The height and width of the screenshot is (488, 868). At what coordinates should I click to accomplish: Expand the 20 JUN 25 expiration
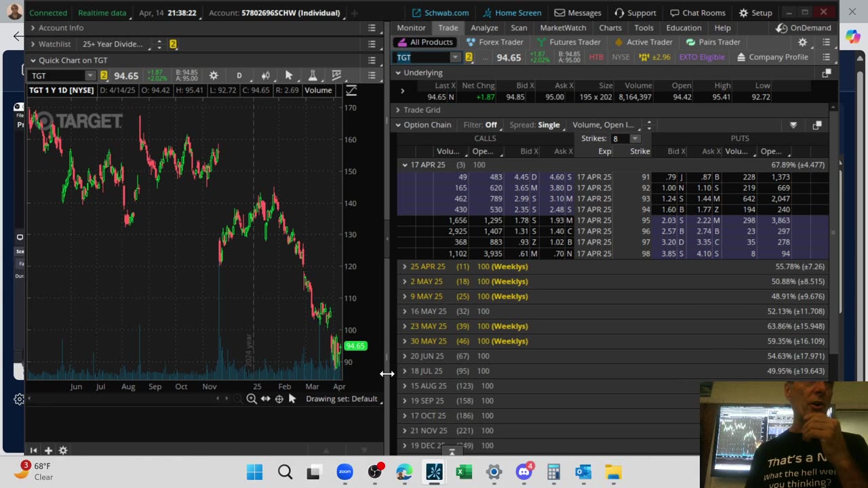(405, 356)
